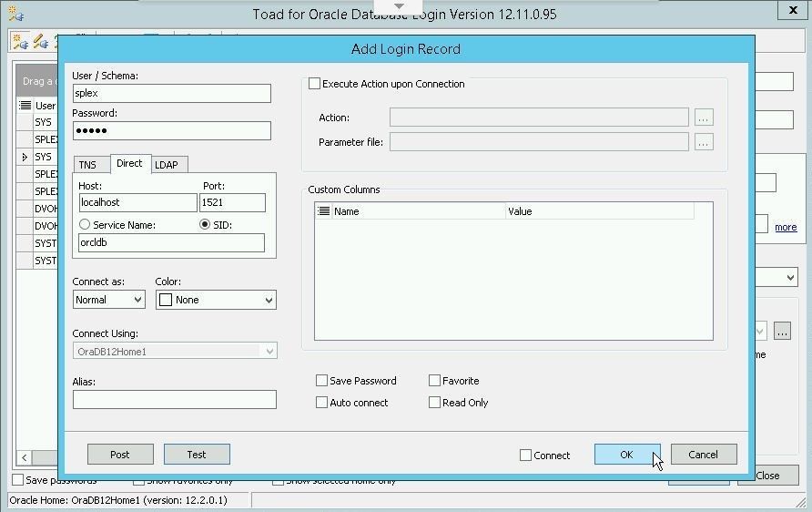Click in the User / Schema field
Screen dimensions: 812x512
pyautogui.click(x=172, y=93)
